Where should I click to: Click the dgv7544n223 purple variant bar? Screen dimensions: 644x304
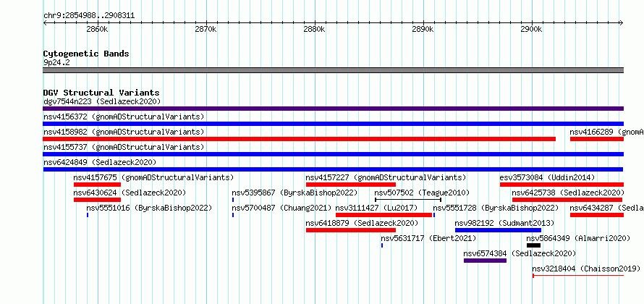click(x=333, y=109)
